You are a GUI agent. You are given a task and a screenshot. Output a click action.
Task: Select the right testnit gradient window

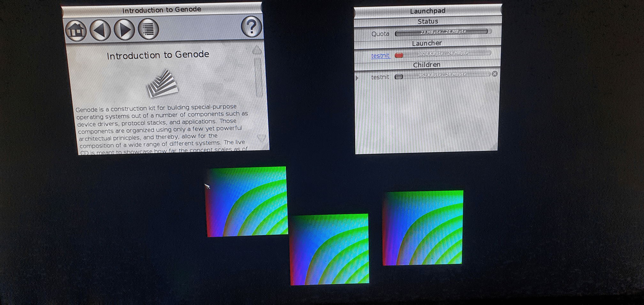(423, 228)
